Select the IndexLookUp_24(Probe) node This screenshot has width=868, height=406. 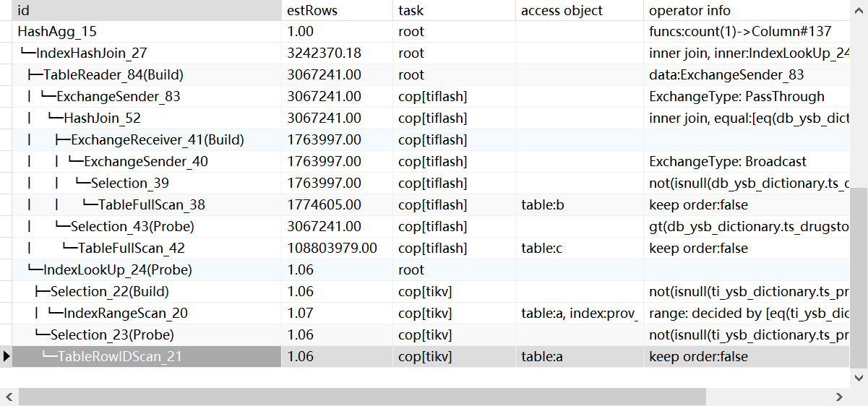tap(117, 270)
